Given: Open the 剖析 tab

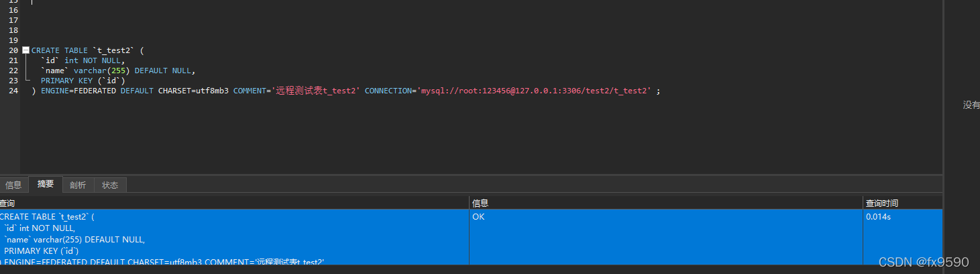Looking at the screenshot, I should pyautogui.click(x=78, y=185).
